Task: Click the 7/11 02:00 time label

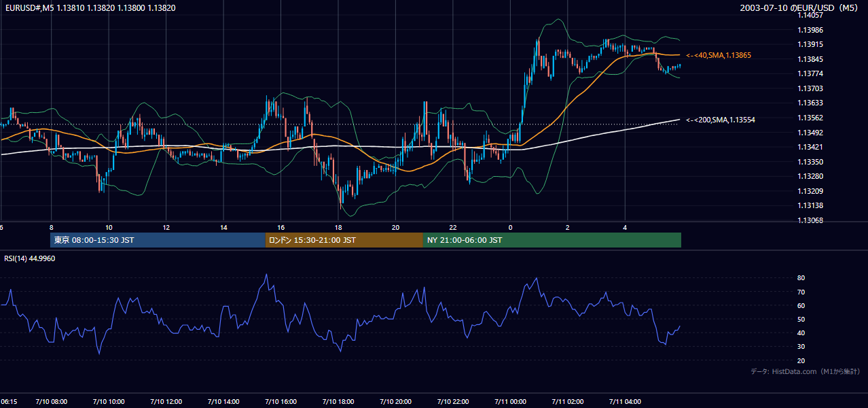Action: [x=568, y=402]
